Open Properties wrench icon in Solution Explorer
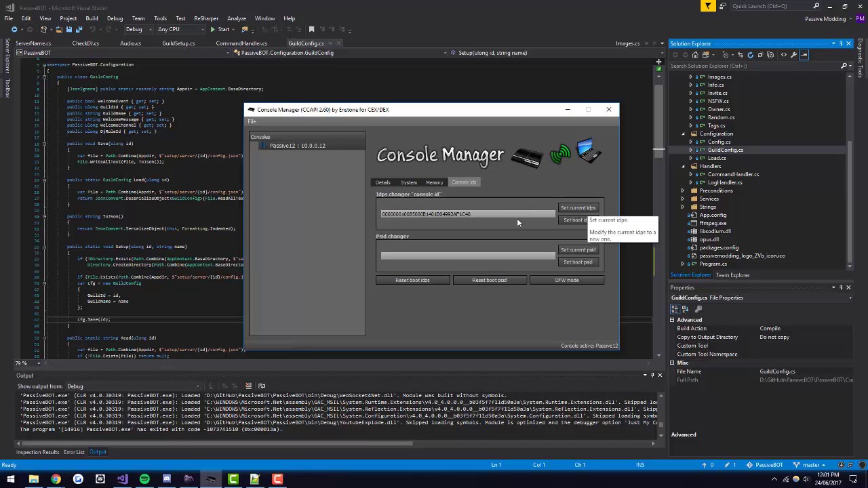 click(793, 55)
